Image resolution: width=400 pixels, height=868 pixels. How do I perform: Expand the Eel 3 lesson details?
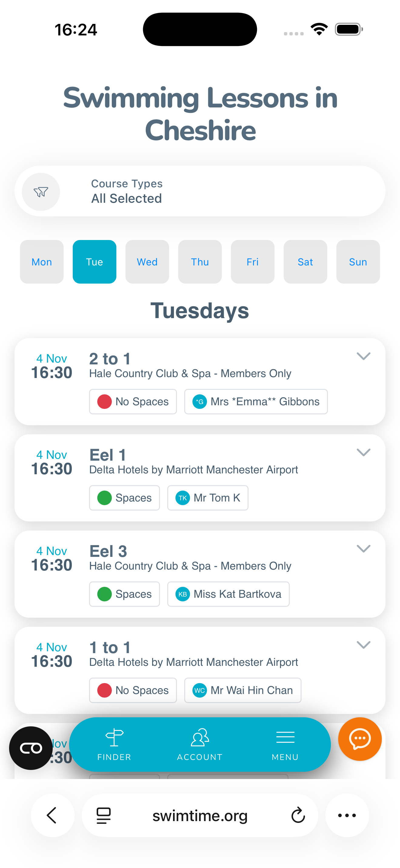click(x=363, y=549)
